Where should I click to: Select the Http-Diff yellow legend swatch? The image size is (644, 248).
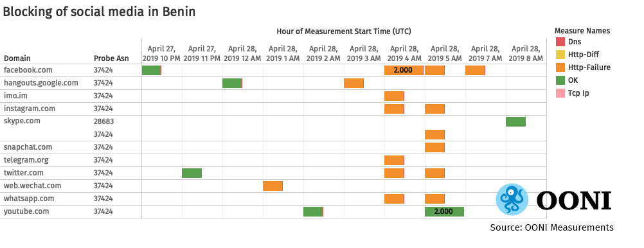[560, 55]
